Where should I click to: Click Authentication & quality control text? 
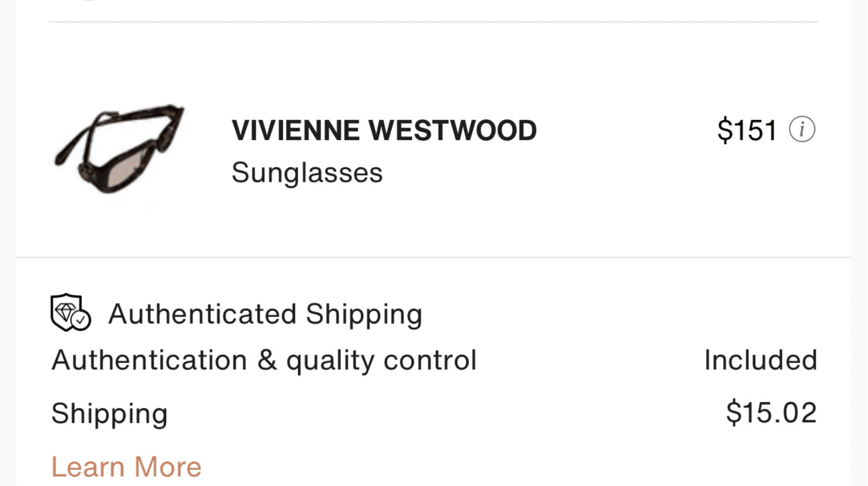click(264, 360)
